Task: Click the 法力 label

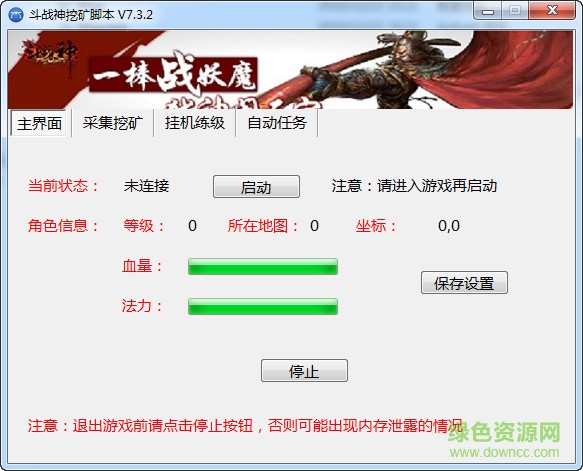Action: 142,306
